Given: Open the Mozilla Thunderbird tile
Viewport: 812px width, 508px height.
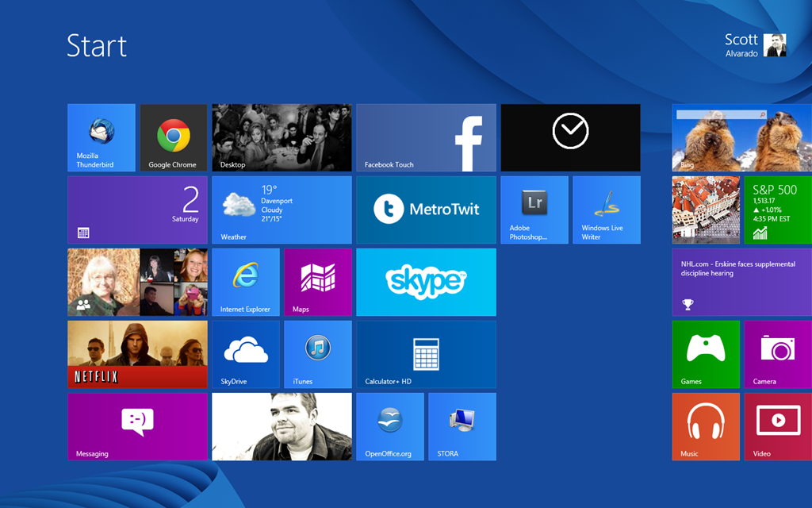Looking at the screenshot, I should pos(101,138).
